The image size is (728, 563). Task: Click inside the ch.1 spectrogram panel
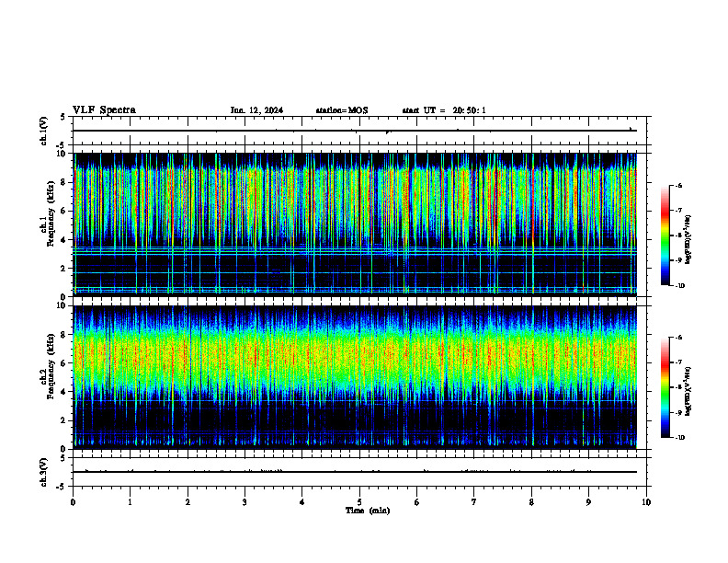[355, 224]
